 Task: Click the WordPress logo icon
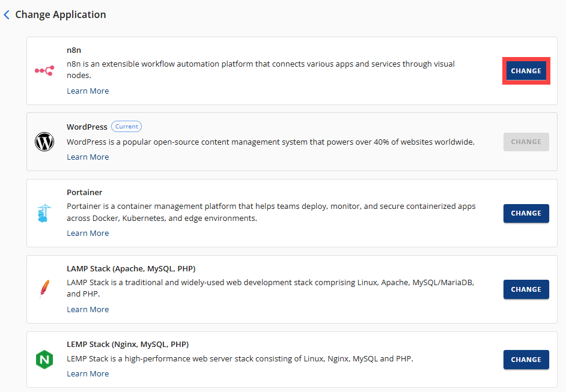pos(44,142)
